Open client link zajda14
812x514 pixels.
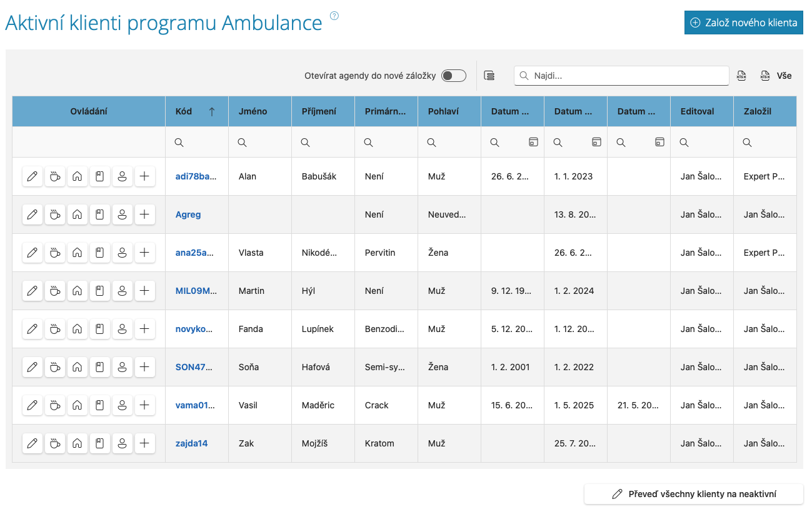[192, 443]
